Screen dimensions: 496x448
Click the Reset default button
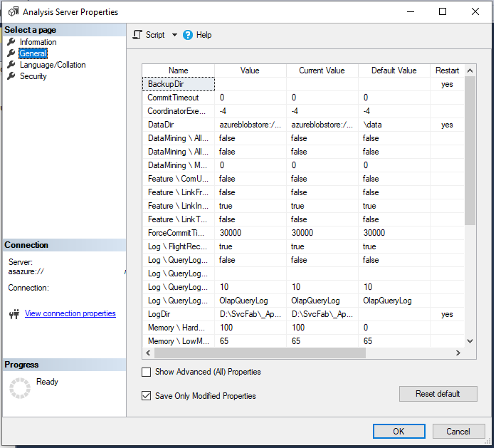438,394
